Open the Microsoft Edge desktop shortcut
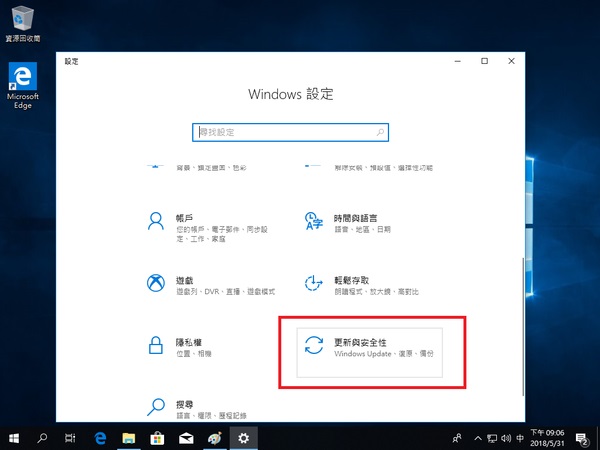 click(x=23, y=86)
